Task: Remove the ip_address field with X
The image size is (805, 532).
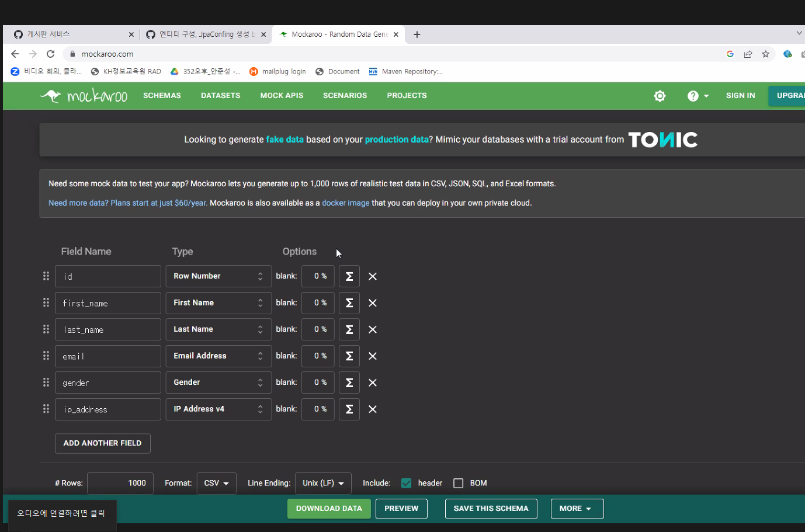Action: [x=373, y=409]
